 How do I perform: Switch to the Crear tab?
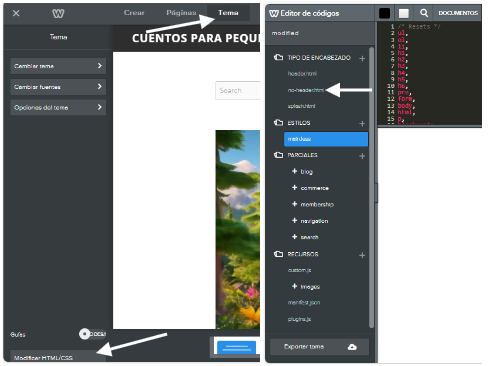tap(134, 13)
